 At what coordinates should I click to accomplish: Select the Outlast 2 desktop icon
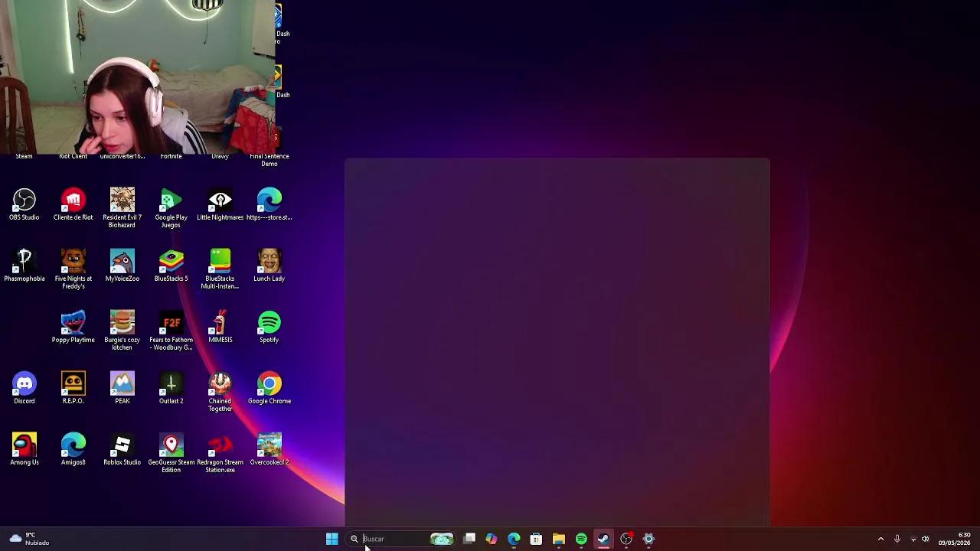[171, 388]
